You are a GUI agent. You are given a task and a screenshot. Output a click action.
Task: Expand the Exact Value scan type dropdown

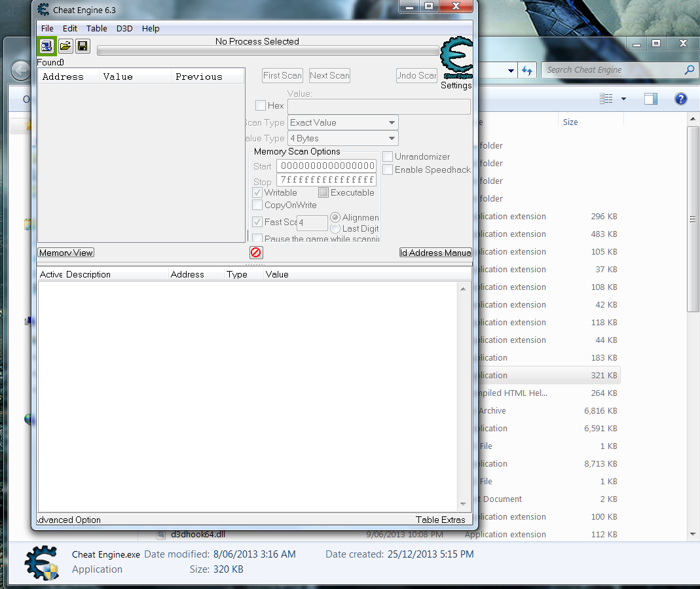(392, 122)
